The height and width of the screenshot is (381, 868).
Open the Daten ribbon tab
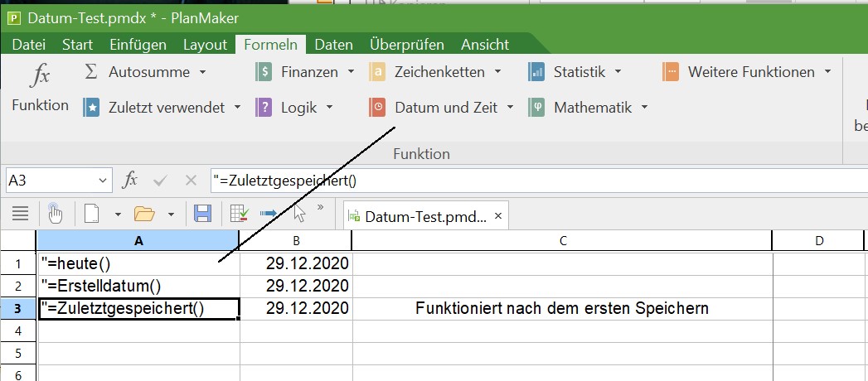pos(333,45)
